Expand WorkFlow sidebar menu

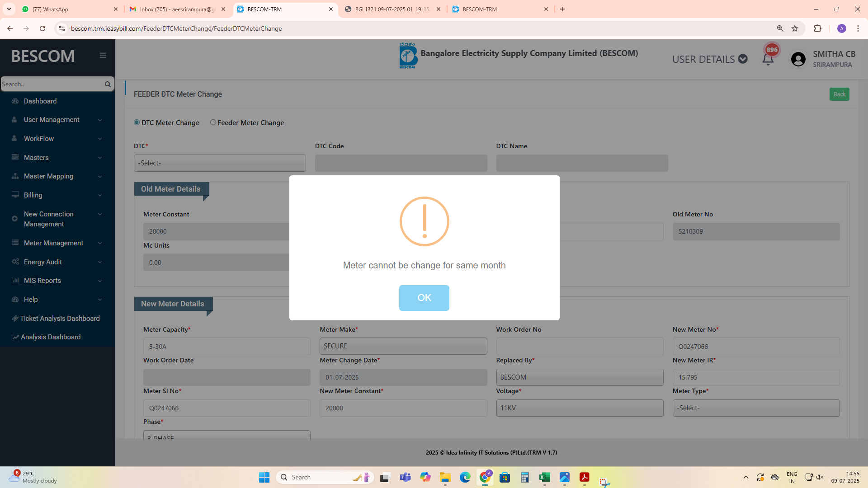[57, 139]
